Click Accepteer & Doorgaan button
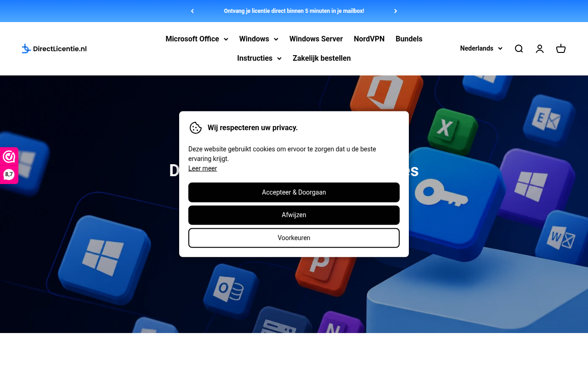The width and height of the screenshot is (588, 368). coord(294,192)
